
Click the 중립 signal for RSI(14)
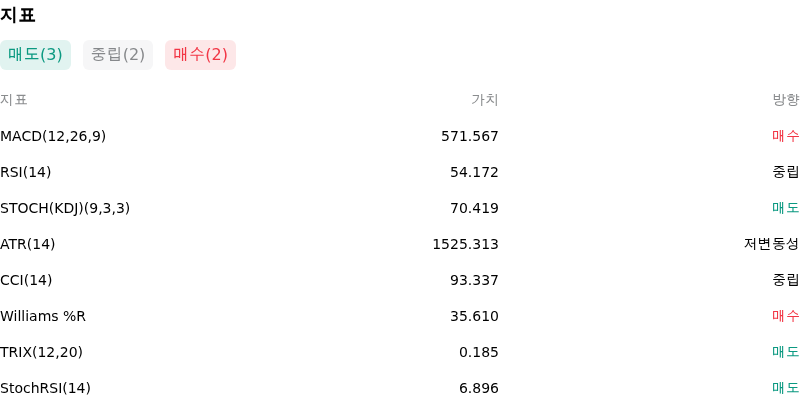pyautogui.click(x=786, y=172)
